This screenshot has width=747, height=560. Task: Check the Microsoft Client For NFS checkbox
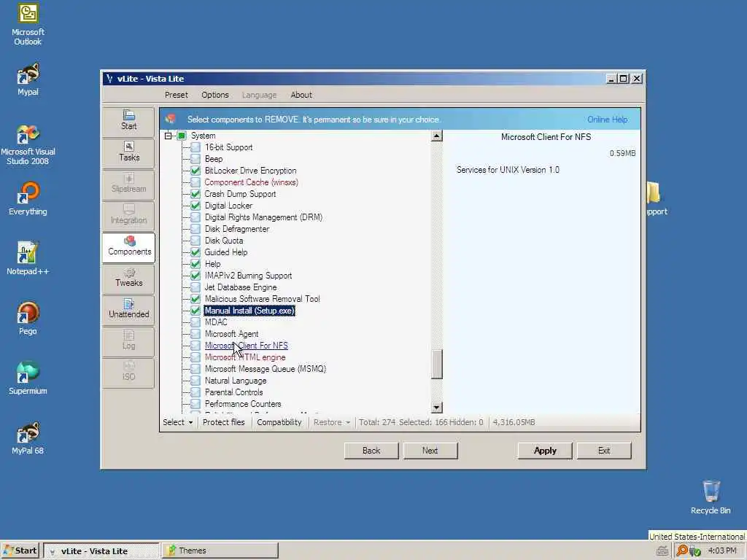196,346
